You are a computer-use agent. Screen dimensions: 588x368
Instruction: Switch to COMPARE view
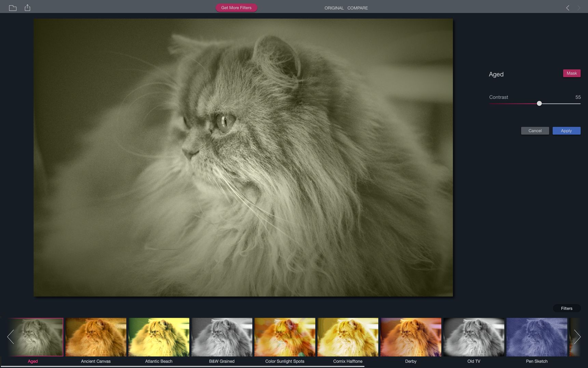[358, 8]
